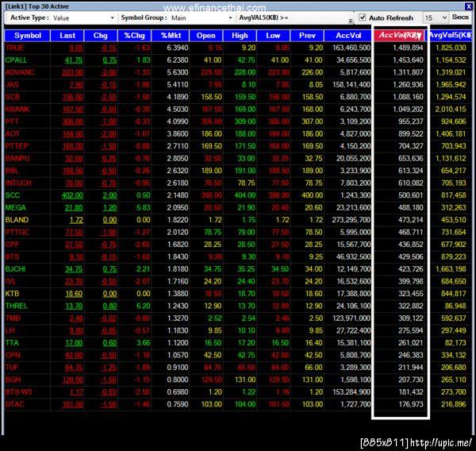The width and height of the screenshot is (476, 451).
Task: Select the BGH symbol
Action: click(13, 380)
